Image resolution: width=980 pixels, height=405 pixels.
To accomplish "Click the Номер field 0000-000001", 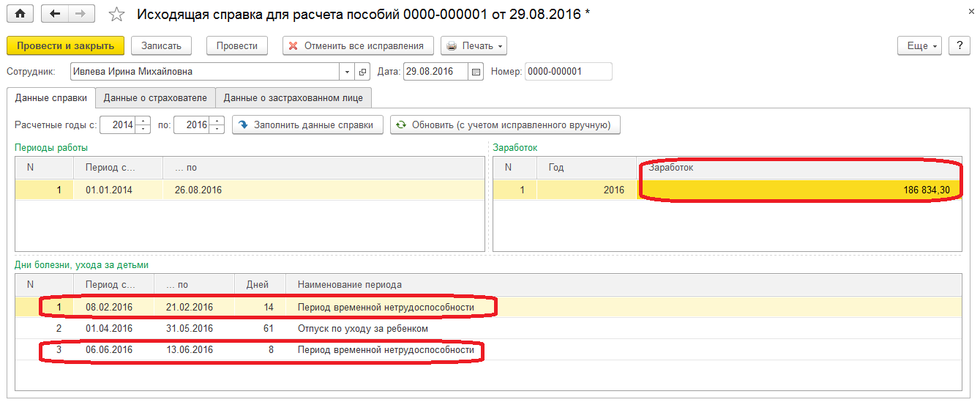I will 569,72.
